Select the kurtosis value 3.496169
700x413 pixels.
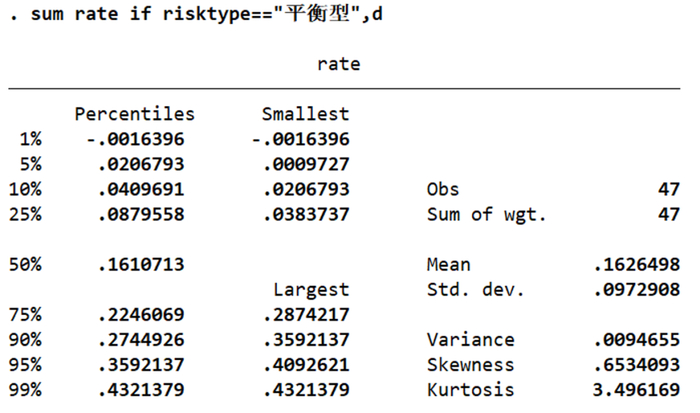639,390
